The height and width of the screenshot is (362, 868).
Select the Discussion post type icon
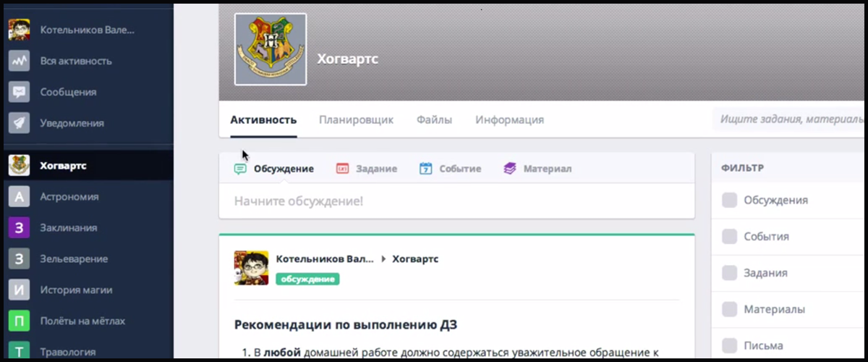click(240, 169)
